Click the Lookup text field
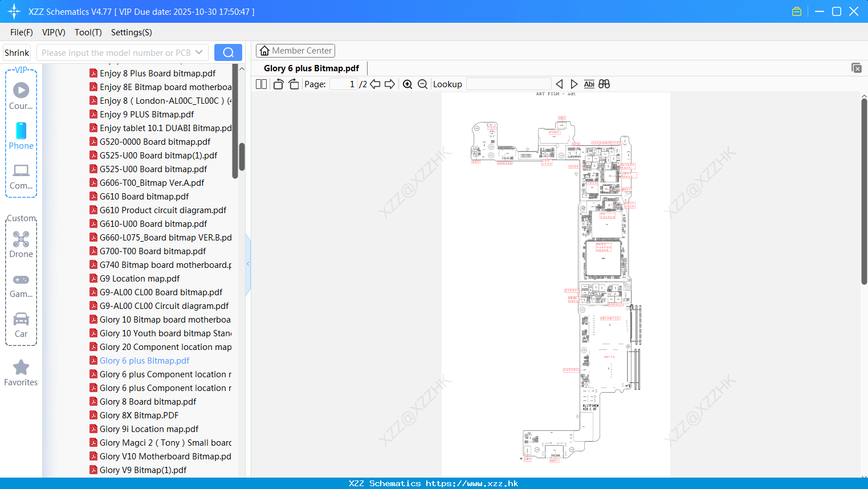Viewport: 868px width, 489px height. tap(508, 84)
